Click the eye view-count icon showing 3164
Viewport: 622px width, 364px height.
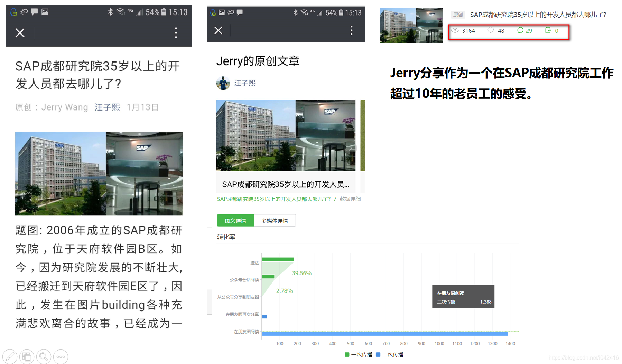(455, 30)
